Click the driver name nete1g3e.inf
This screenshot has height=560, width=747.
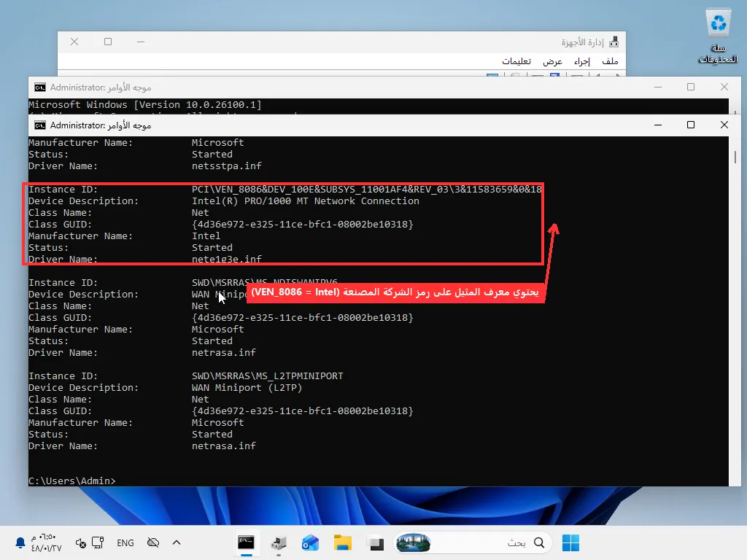pos(227,259)
